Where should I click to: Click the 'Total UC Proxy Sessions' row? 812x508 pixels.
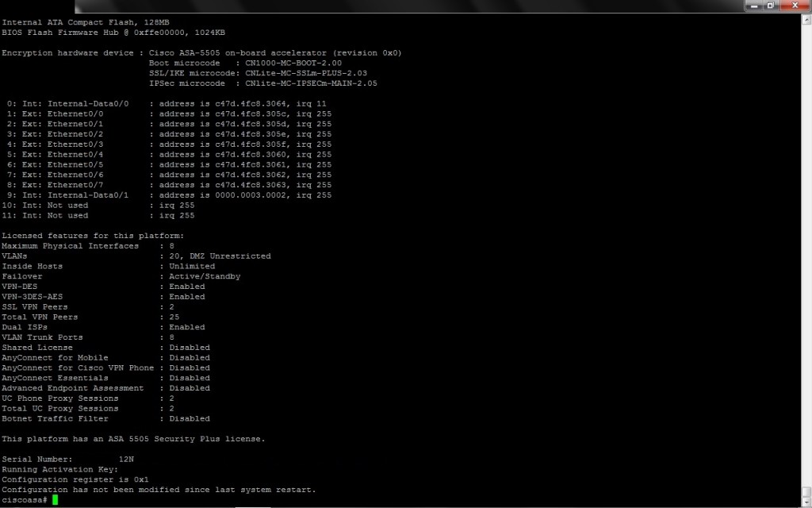click(88, 409)
